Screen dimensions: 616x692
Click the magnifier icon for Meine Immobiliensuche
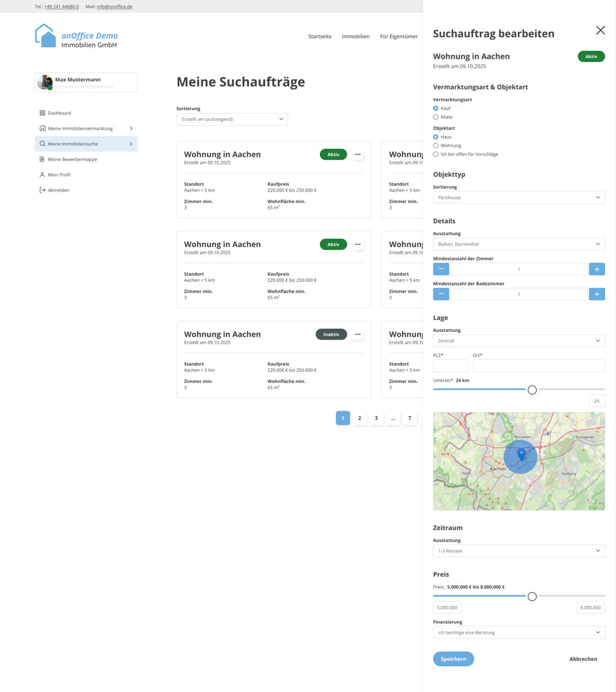click(x=41, y=144)
